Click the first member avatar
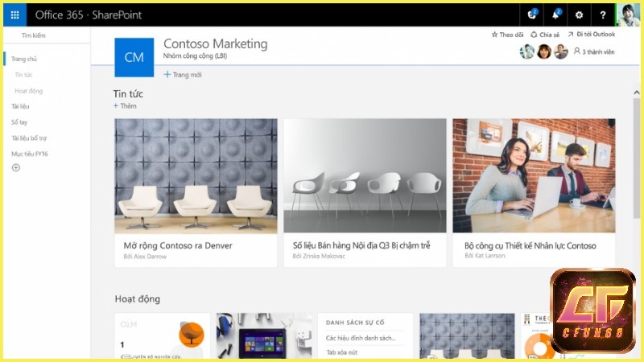This screenshot has height=362, width=644. coord(527,51)
